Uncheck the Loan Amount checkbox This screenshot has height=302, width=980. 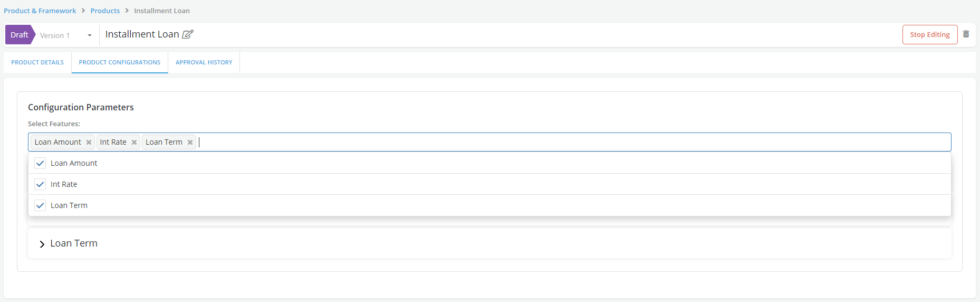(40, 163)
